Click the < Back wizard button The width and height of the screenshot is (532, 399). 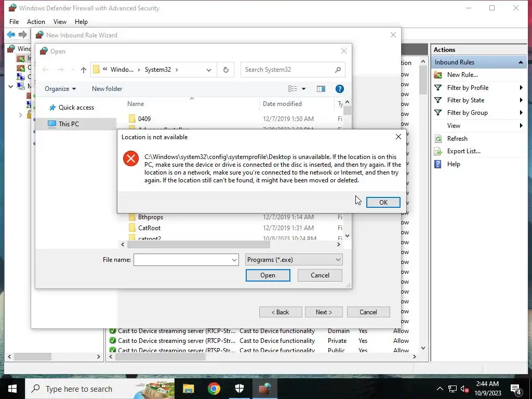point(280,312)
